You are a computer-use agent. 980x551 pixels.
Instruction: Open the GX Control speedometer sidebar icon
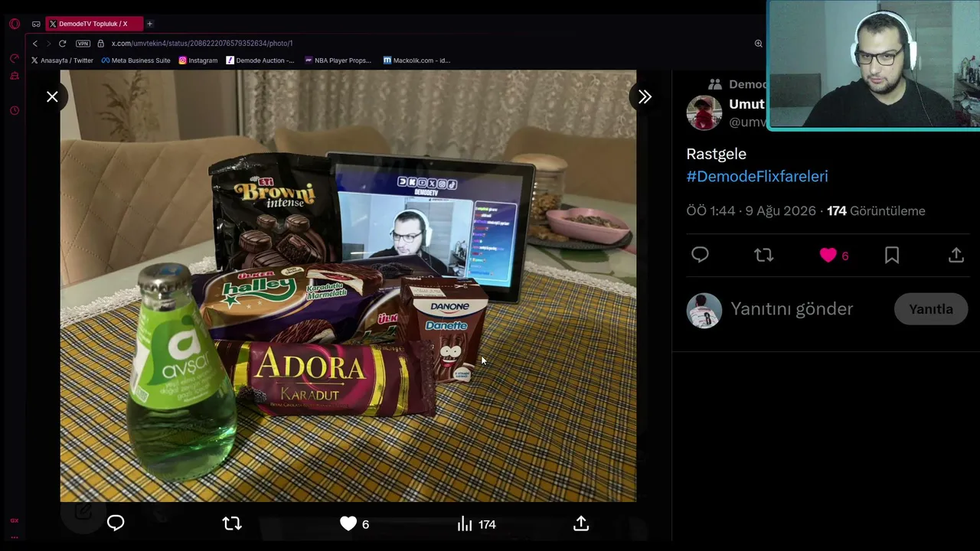click(15, 59)
